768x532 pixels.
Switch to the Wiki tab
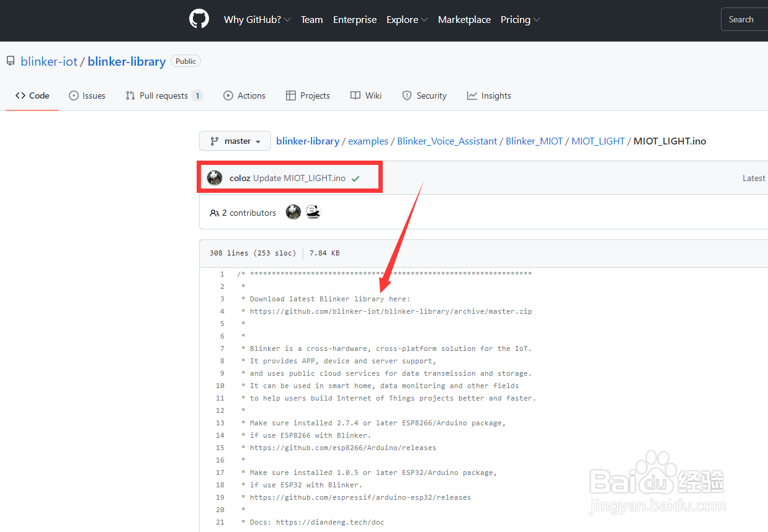(366, 95)
